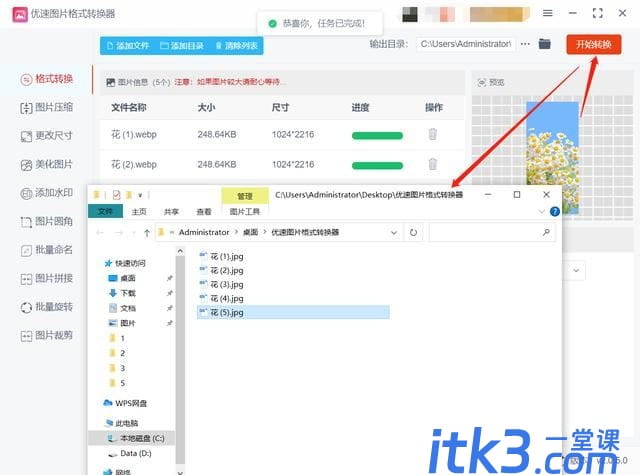Click the 清除列表 button
Image resolution: width=640 pixels, height=475 pixels.
[x=236, y=46]
